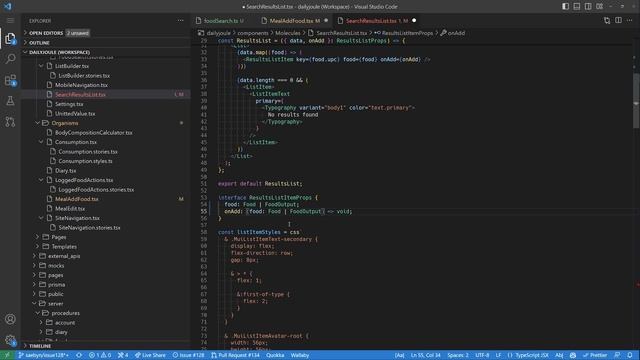Open MobileNavigation.tsx in the explorer
640x360 pixels.
tap(81, 85)
